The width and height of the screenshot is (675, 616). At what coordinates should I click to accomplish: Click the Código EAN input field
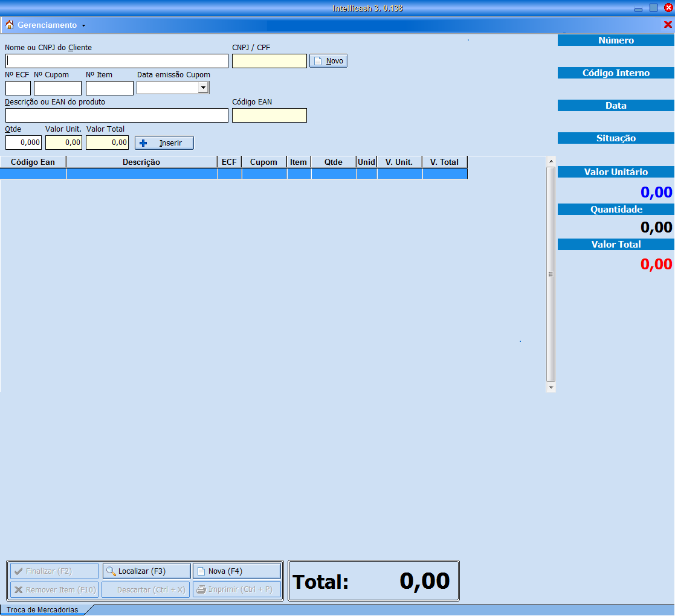click(269, 115)
